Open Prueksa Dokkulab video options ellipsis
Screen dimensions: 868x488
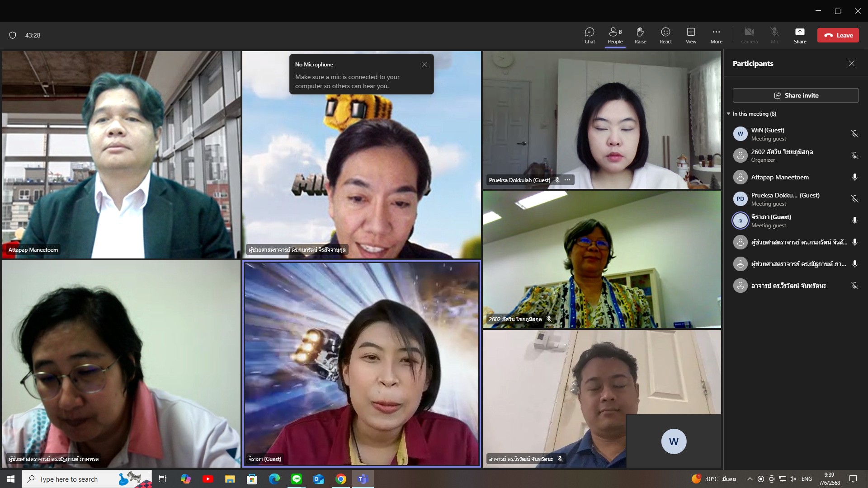pos(567,180)
